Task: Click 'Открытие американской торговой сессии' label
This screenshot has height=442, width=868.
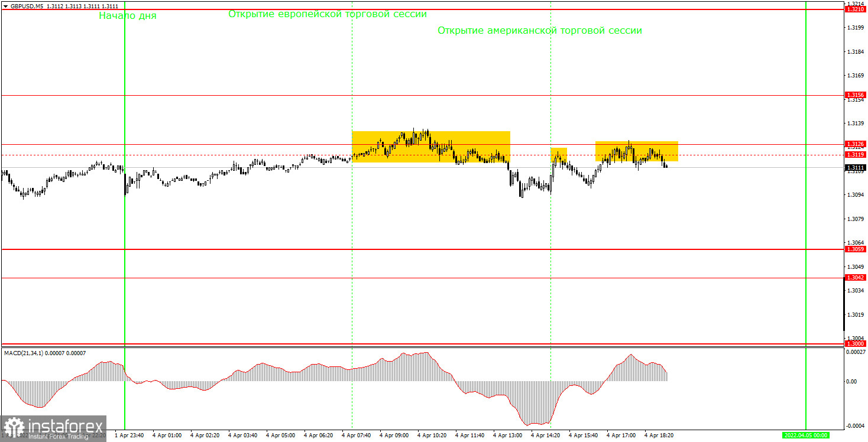Action: 540,30
